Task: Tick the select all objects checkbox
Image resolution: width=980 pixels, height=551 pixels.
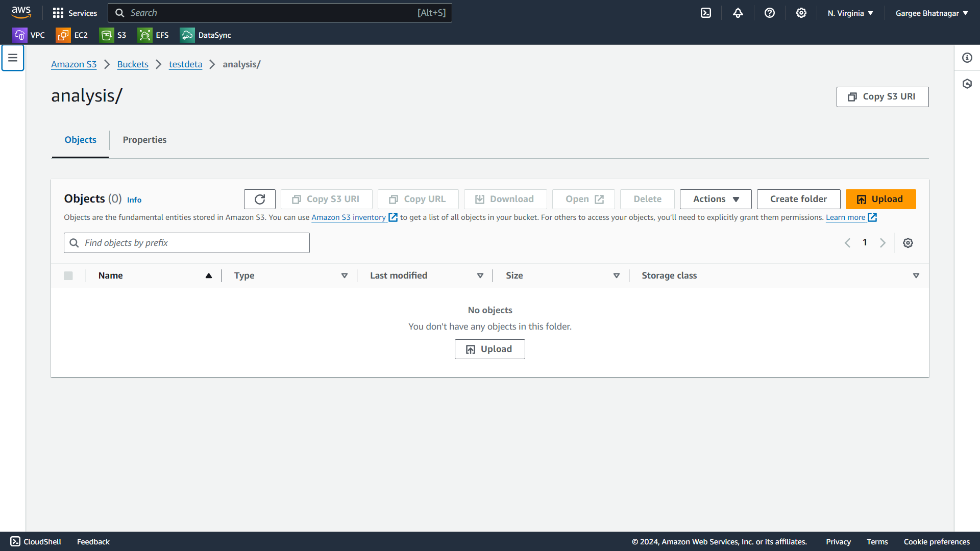Action: 68,276
